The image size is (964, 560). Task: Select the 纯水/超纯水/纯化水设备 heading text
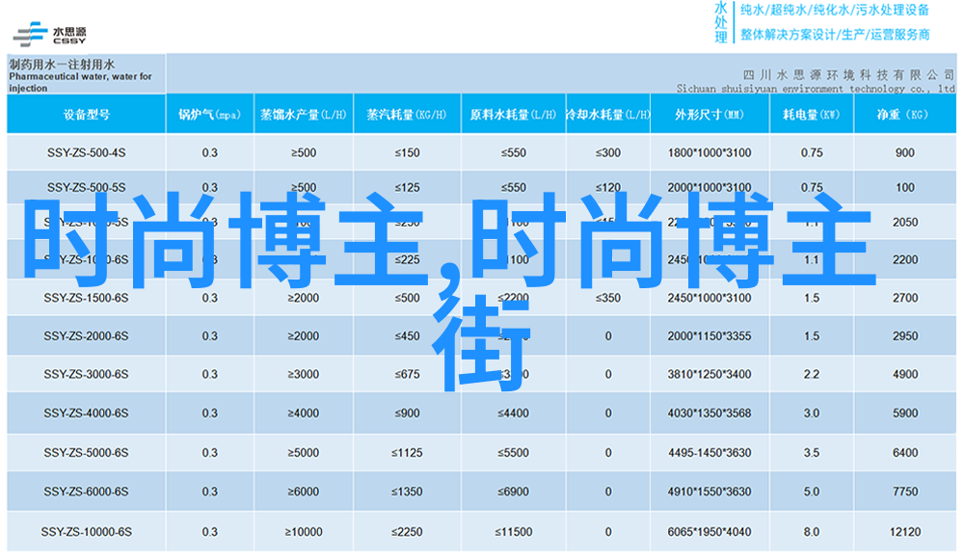pos(835,11)
